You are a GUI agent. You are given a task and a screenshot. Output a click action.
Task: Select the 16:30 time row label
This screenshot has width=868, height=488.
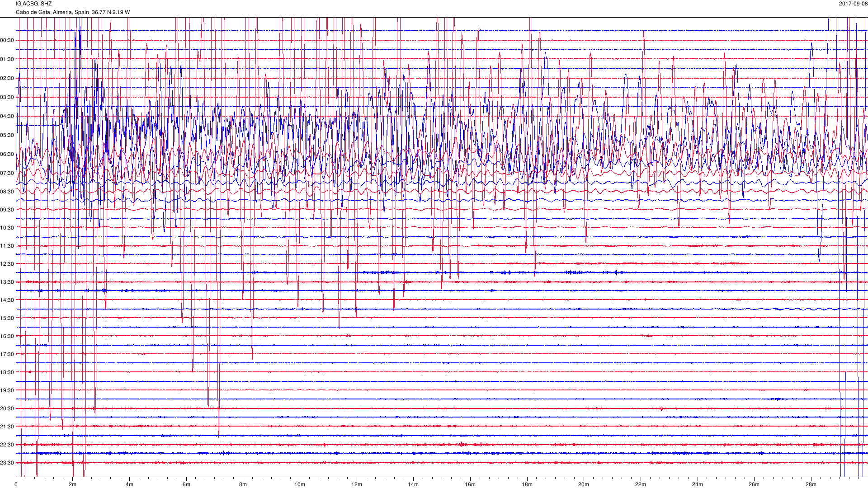tap(7, 336)
